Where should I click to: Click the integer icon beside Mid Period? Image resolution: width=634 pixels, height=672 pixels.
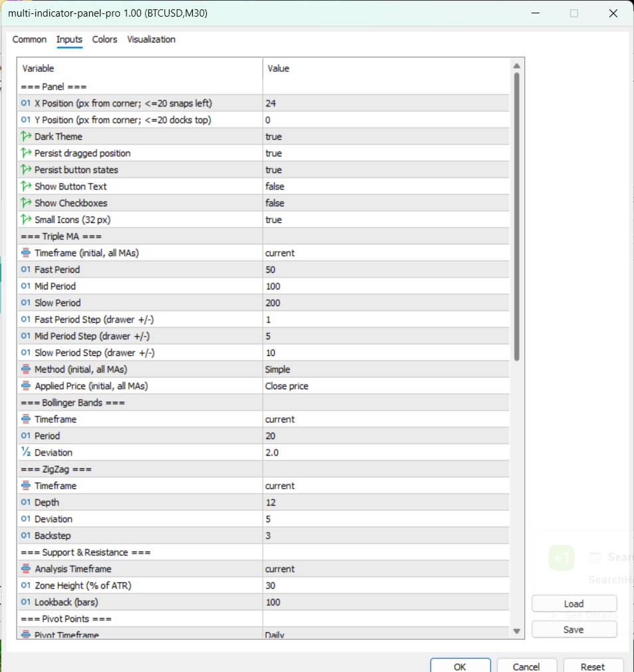tap(26, 286)
